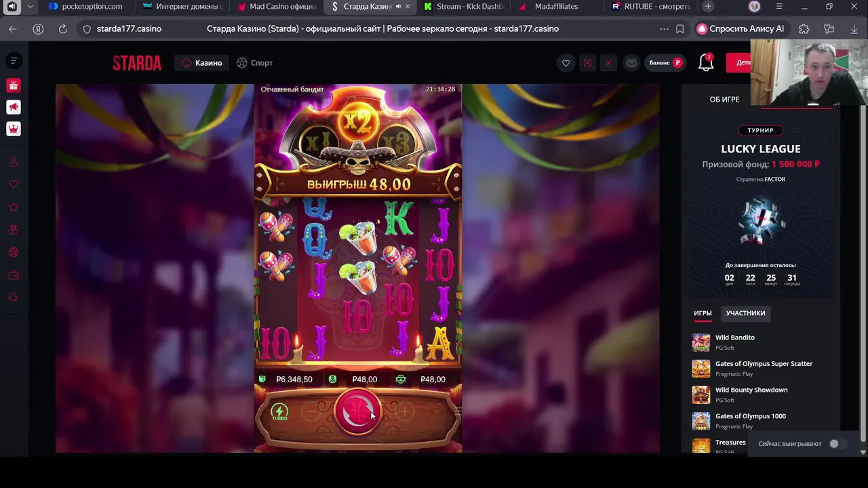This screenshot has width=868, height=488.
Task: Click the Wild Bandito game thumbnail
Action: tap(701, 342)
